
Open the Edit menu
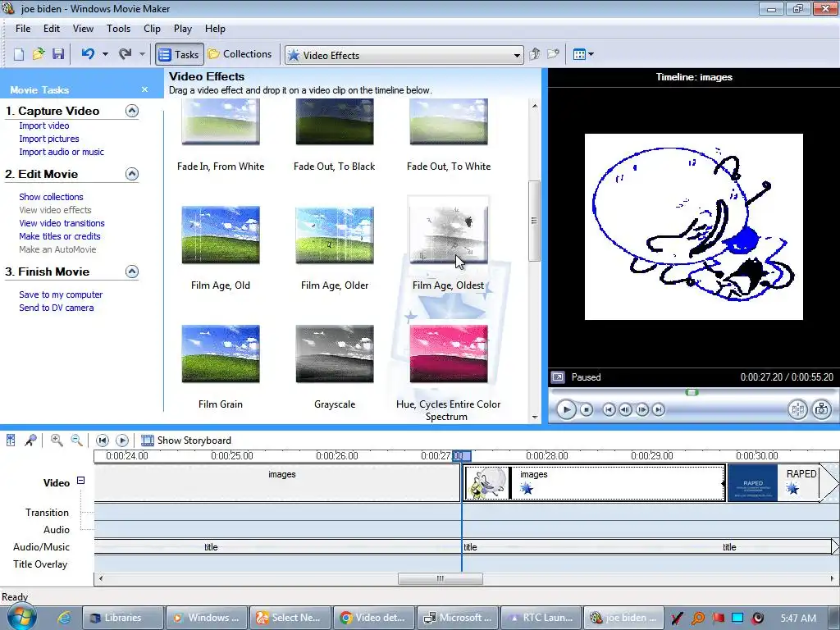point(52,29)
